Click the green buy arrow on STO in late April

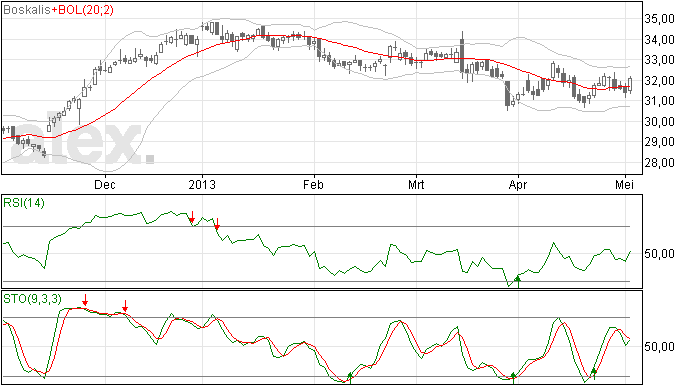click(x=594, y=374)
